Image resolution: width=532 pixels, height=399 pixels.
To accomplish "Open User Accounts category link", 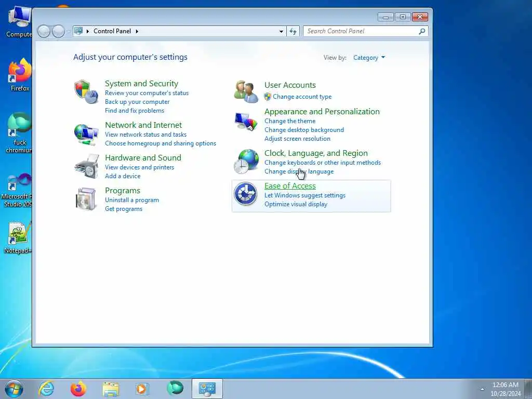I will [290, 85].
